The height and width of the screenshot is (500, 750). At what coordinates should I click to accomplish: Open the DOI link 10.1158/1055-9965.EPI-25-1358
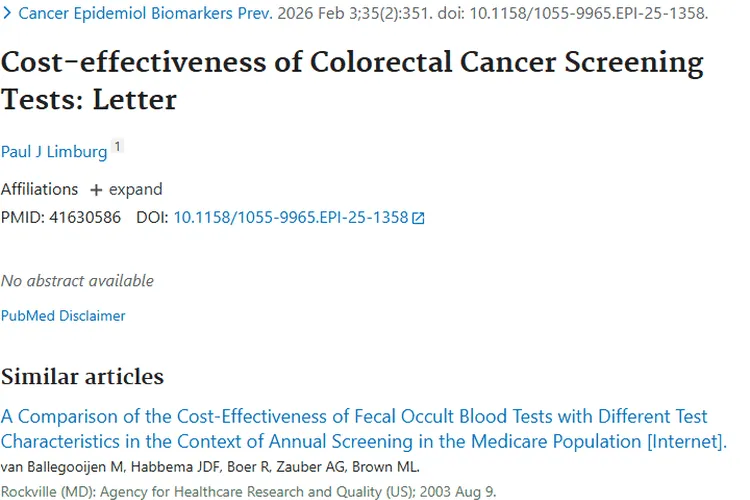pyautogui.click(x=291, y=217)
